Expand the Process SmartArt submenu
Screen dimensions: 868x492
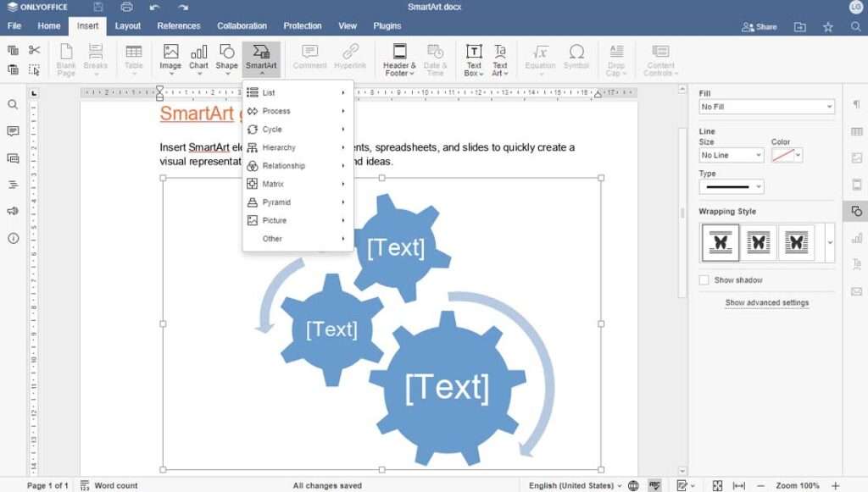298,111
